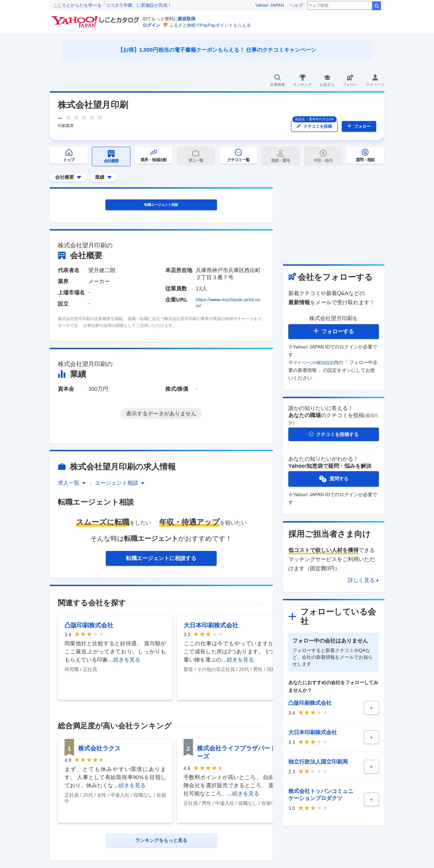
Task: Switch to the クチコミ一覧 tab
Action: pos(238,155)
